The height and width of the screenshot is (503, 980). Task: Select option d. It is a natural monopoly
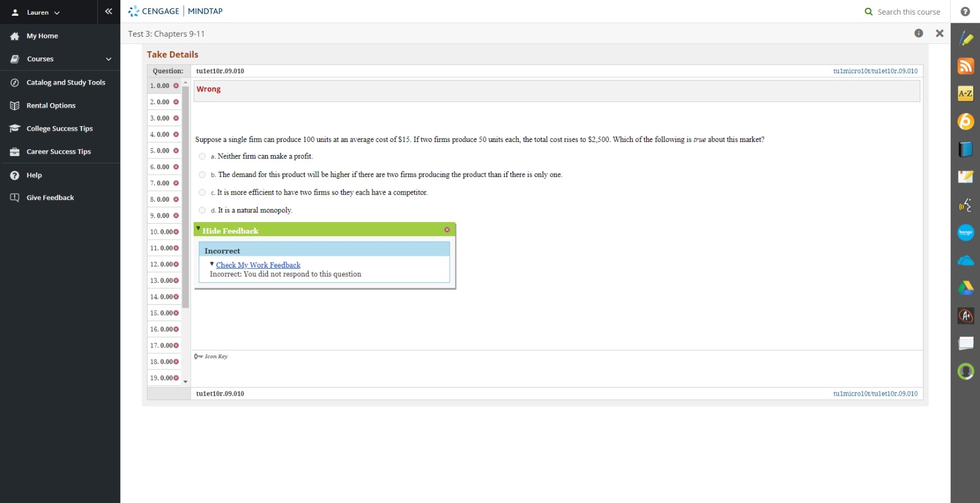click(x=202, y=211)
